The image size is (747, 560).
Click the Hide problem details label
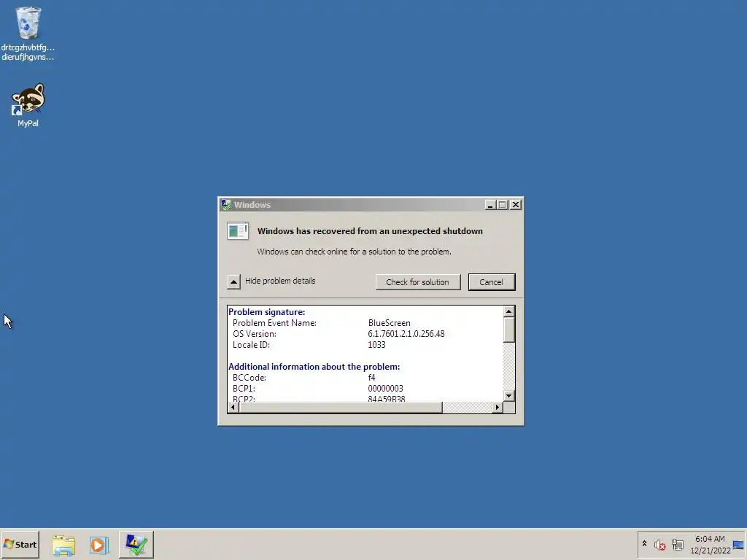[x=280, y=281]
